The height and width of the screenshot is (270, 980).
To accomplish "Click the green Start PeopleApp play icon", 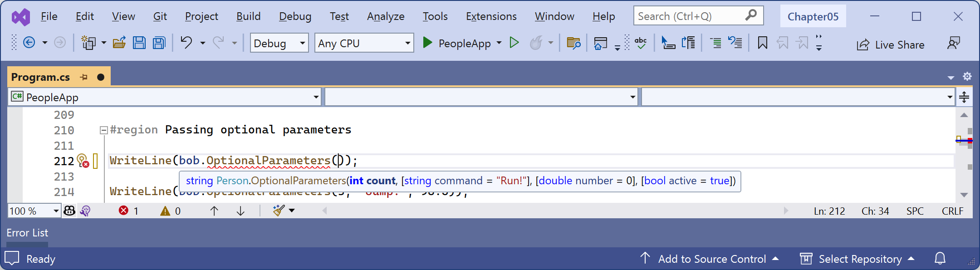I will (427, 43).
